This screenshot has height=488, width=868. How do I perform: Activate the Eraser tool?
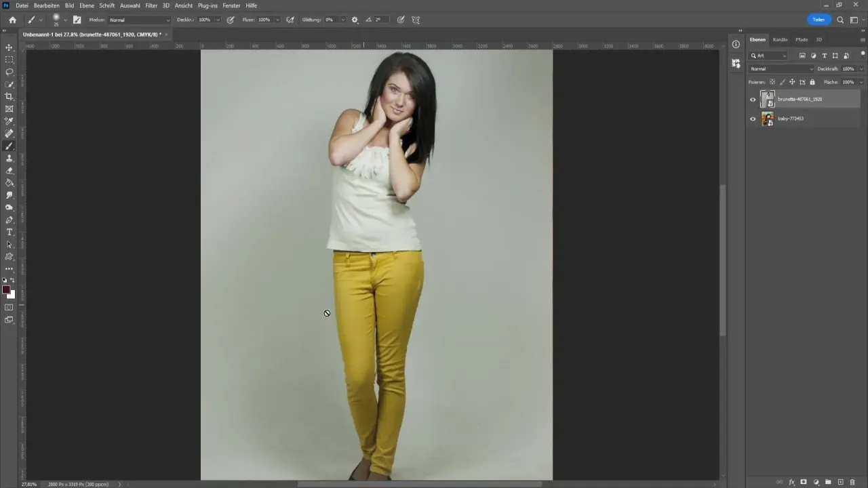click(9, 171)
